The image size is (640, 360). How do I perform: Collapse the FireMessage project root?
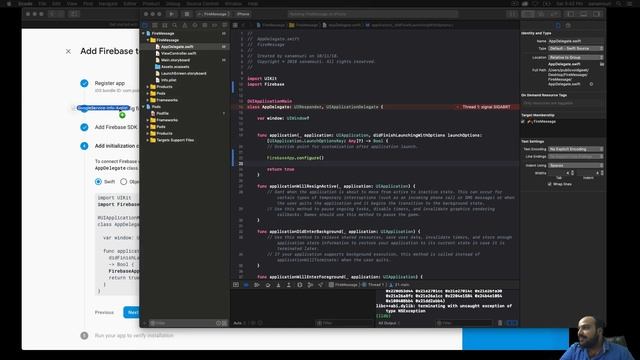pos(143,33)
